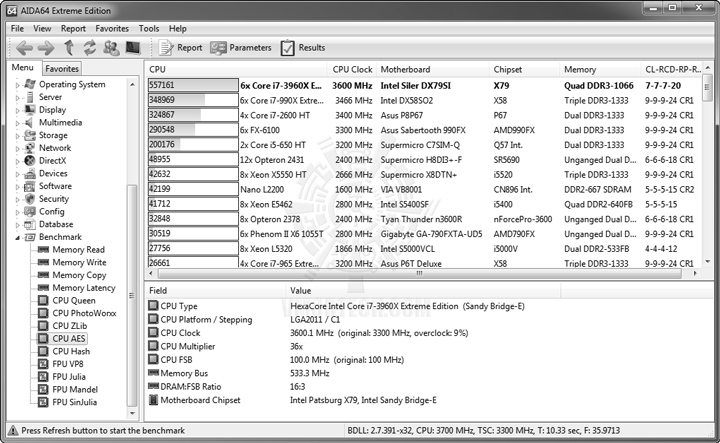Sort by CPU Clock column header
The image size is (720, 443).
pos(352,69)
